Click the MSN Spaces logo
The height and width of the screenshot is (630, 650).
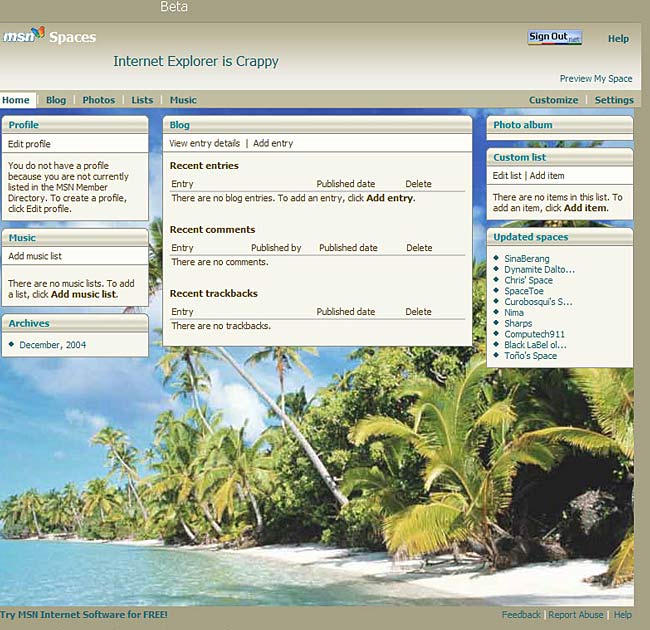coord(49,37)
